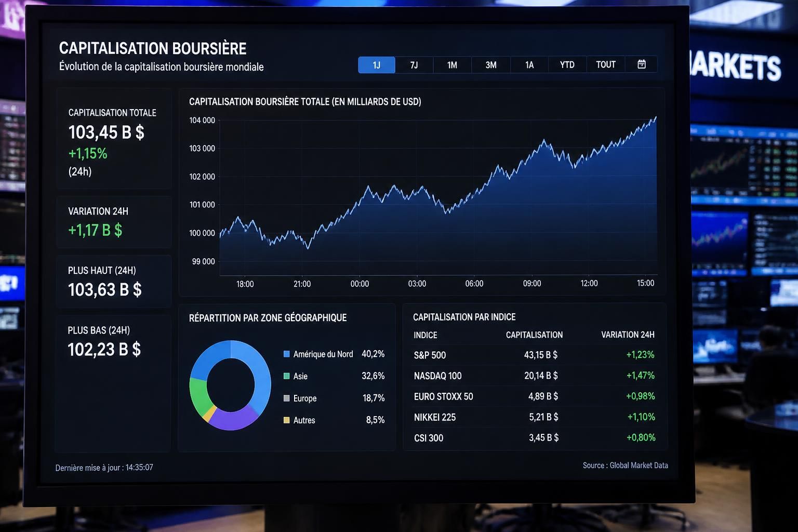Click the 103,63 B $ daily high value
The height and width of the screenshot is (532, 798).
coord(104,289)
